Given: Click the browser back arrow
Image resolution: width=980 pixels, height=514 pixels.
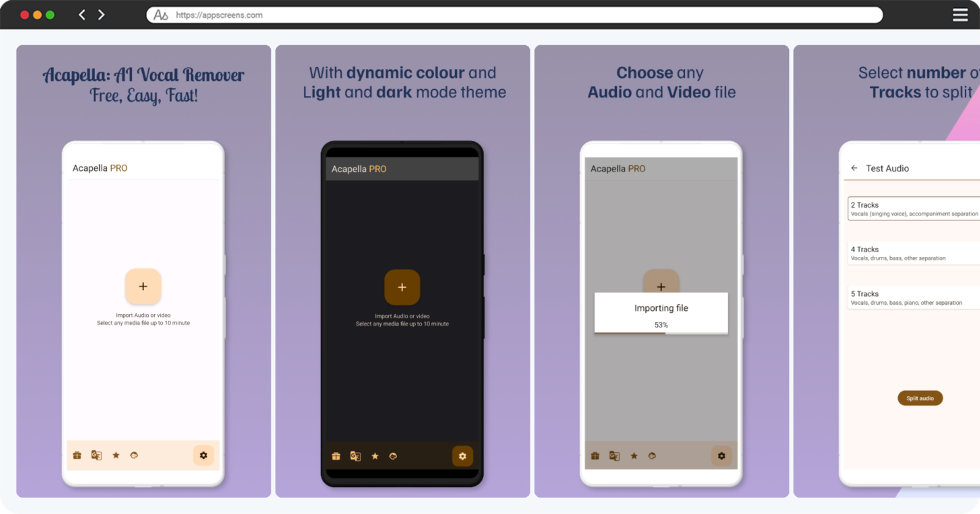Looking at the screenshot, I should tap(82, 15).
